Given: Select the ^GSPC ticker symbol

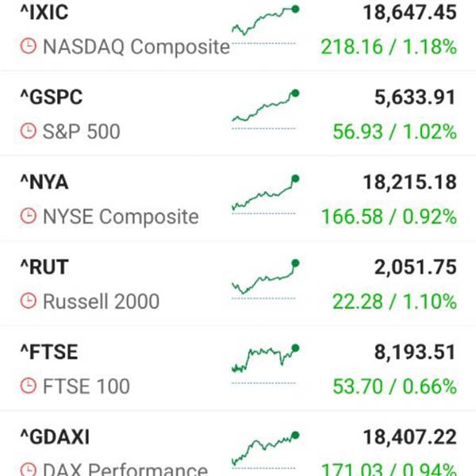Looking at the screenshot, I should pyautogui.click(x=52, y=97).
